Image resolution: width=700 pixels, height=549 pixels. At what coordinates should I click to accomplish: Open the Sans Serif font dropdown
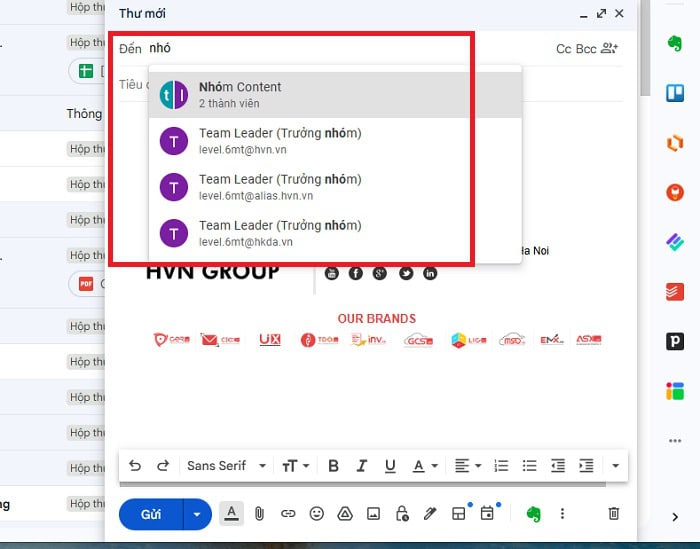[226, 466]
